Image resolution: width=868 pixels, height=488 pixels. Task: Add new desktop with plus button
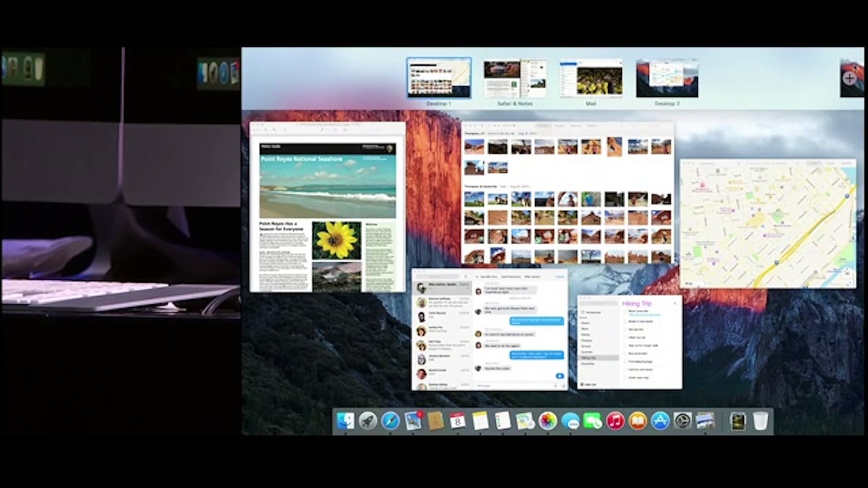click(x=849, y=79)
